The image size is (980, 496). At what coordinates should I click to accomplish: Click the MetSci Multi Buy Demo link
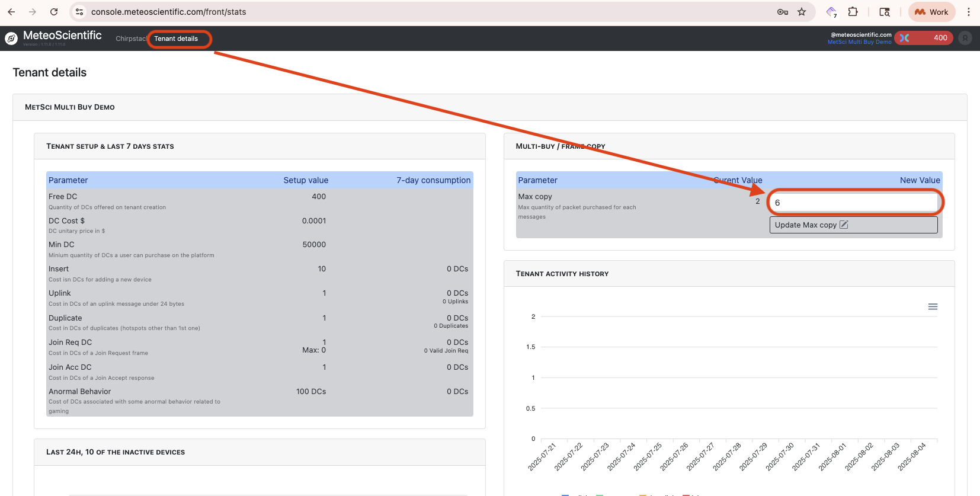coord(859,42)
